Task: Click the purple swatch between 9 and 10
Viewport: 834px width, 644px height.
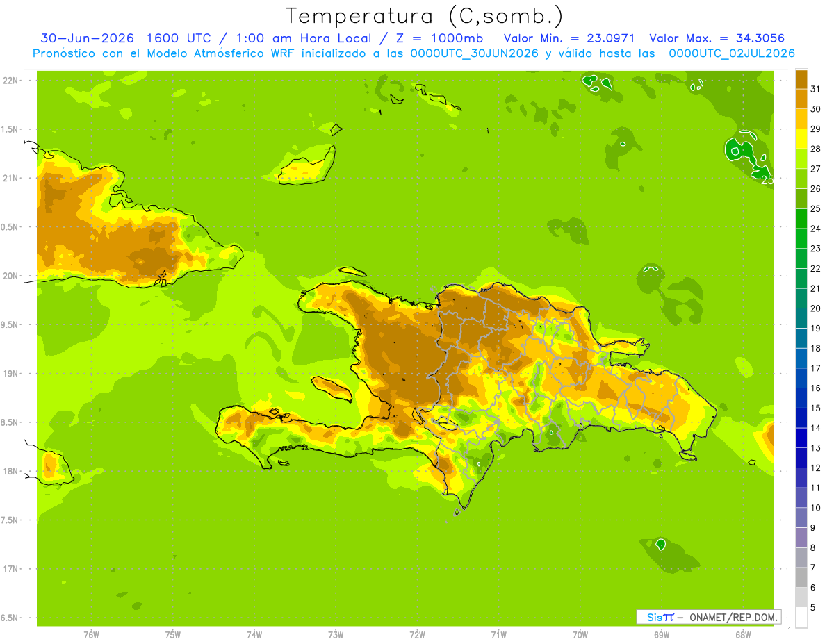Action: click(801, 518)
